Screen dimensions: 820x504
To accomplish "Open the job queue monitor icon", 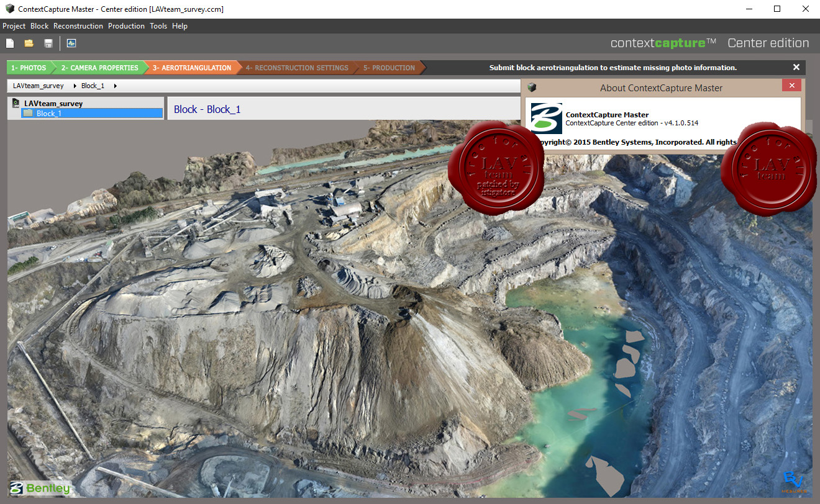I will click(x=71, y=43).
